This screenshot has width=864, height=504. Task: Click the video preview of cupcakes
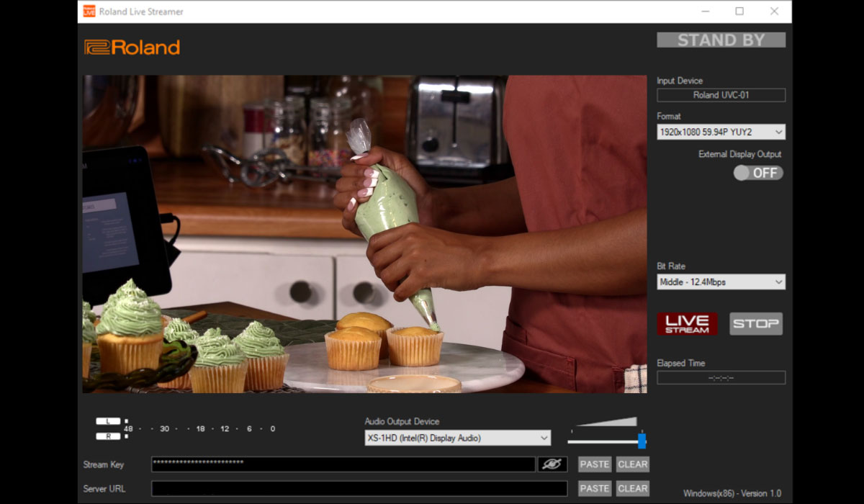click(364, 234)
